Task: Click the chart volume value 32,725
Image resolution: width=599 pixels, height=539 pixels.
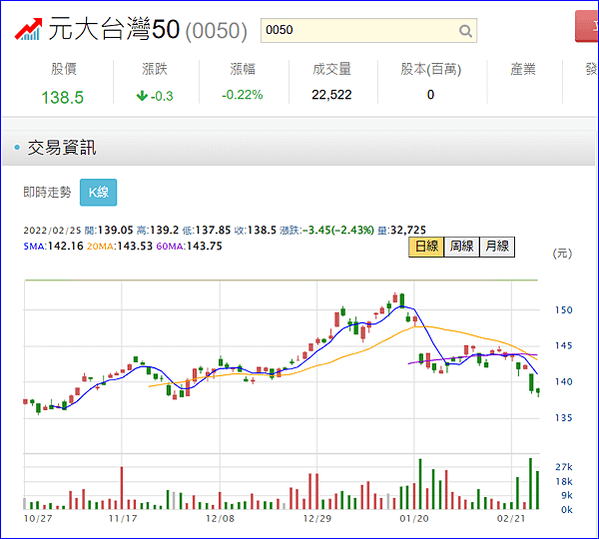Action: coord(408,230)
